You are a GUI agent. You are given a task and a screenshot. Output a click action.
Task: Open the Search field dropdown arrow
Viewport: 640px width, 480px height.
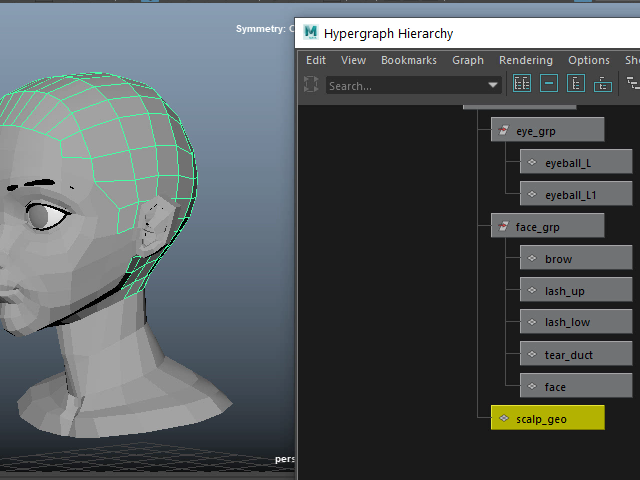point(493,85)
